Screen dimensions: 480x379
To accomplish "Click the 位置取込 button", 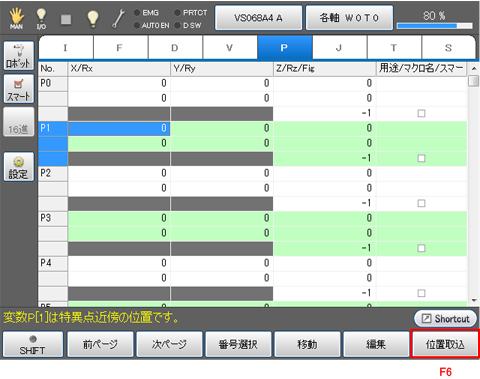I will point(445,344).
